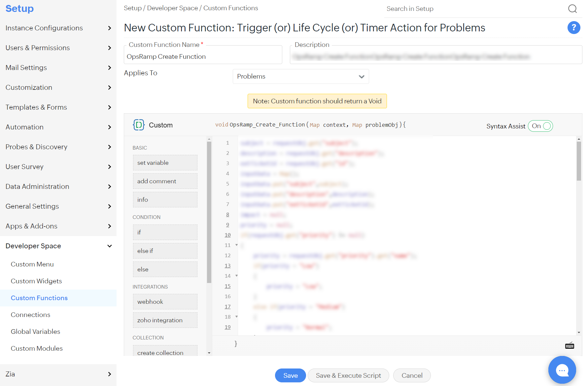Cancel the custom function creation
The image size is (588, 386).
coord(412,375)
